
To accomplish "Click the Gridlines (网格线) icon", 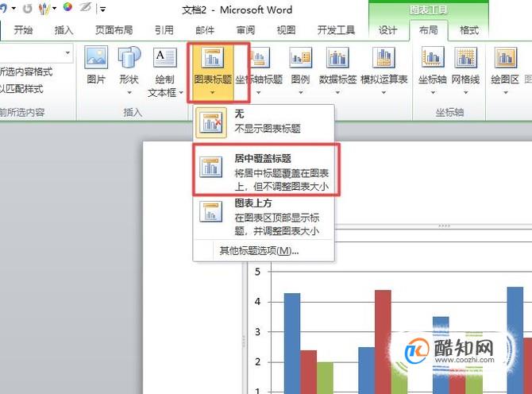I will click(465, 57).
